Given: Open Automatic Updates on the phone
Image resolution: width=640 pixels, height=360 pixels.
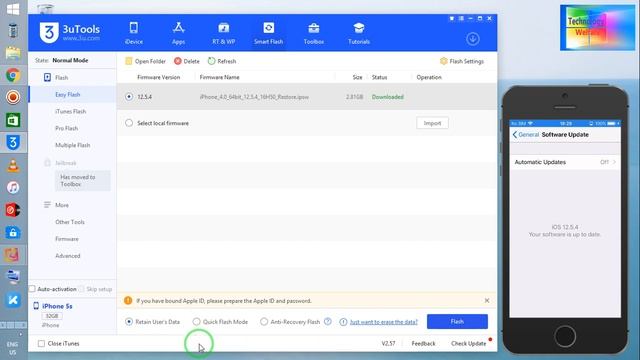Looking at the screenshot, I should [565, 162].
